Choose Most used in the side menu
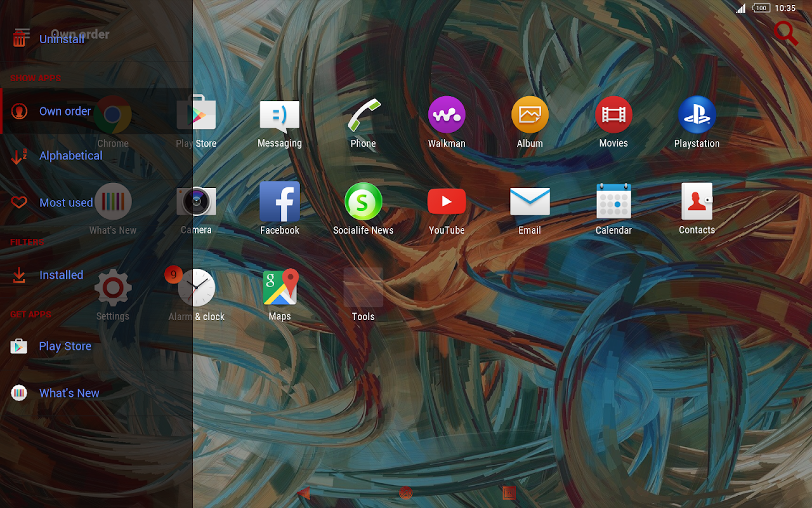Screen dimensions: 812x508 pyautogui.click(x=96, y=203)
